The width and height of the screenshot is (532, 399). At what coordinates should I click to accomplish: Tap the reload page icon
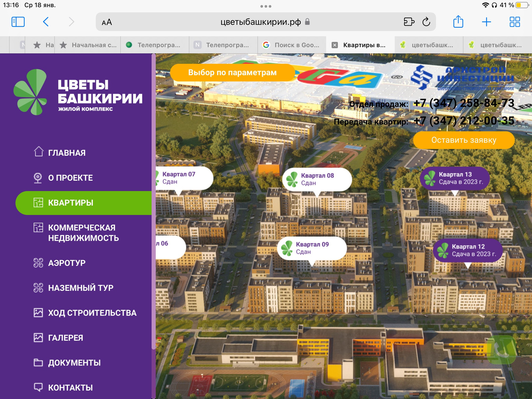(426, 22)
